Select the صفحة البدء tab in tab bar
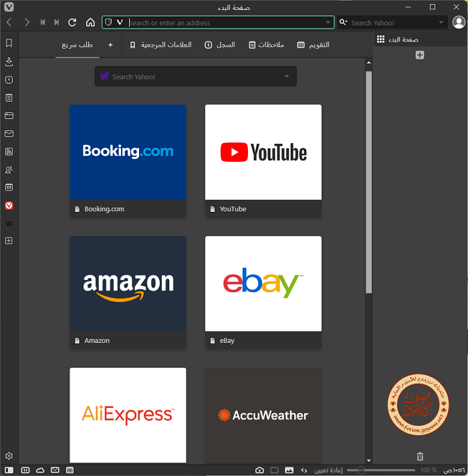 click(420, 39)
